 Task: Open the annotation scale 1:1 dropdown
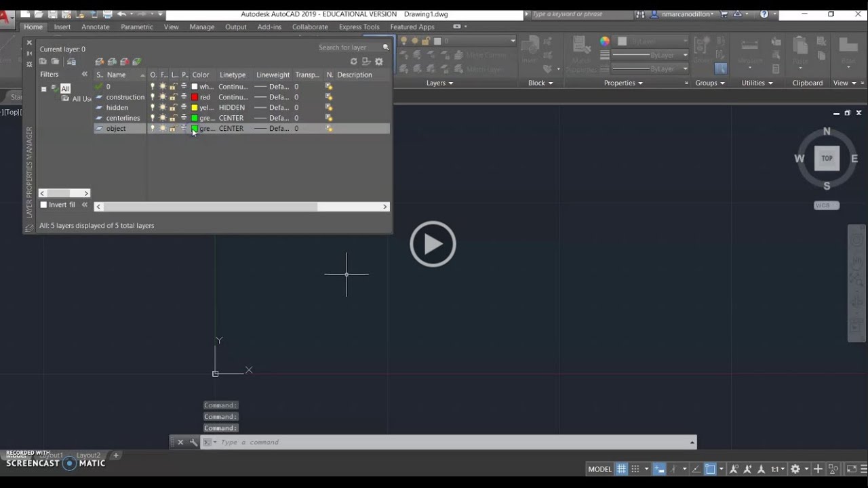(x=778, y=469)
